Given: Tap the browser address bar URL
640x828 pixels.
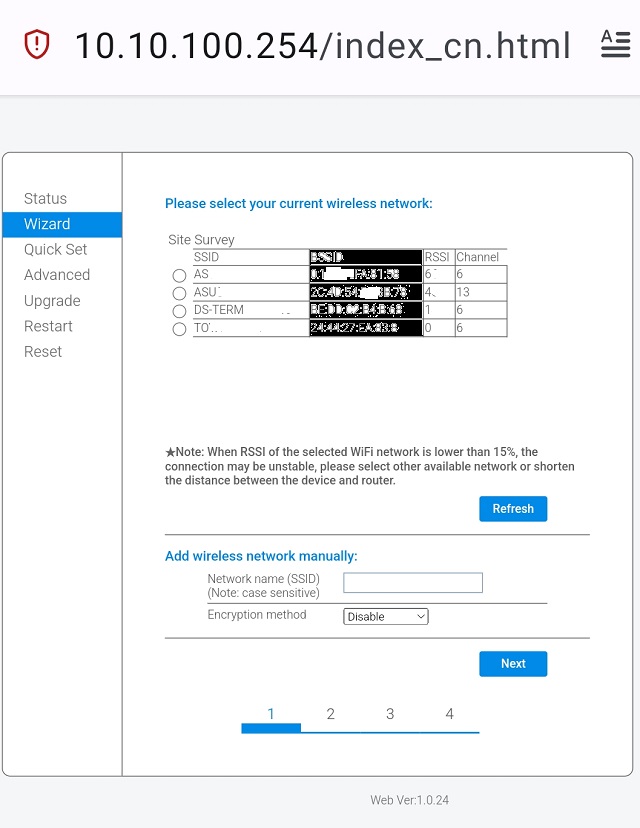Looking at the screenshot, I should [322, 45].
